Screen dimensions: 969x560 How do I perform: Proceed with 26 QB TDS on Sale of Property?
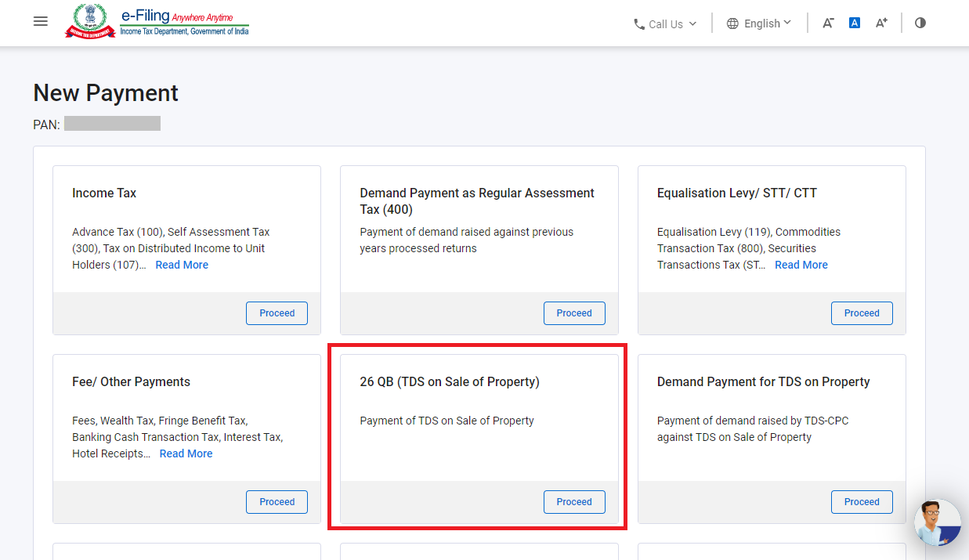pyautogui.click(x=574, y=502)
